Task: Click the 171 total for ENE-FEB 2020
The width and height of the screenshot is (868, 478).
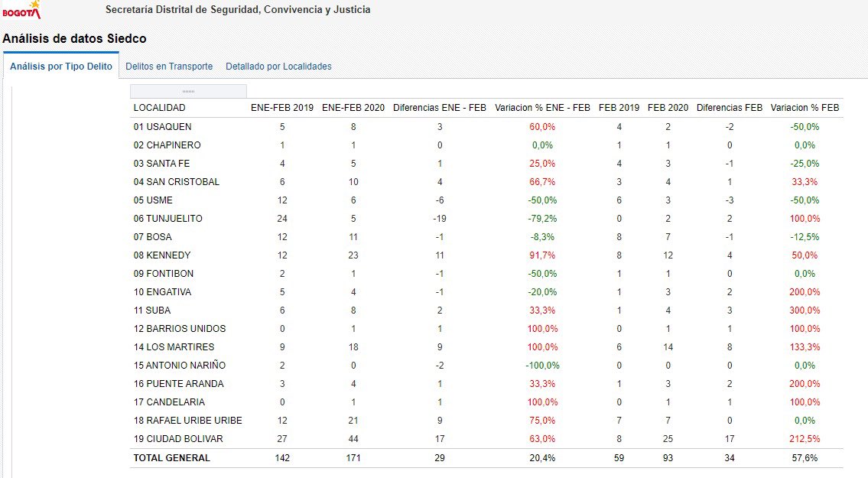Action: (353, 458)
